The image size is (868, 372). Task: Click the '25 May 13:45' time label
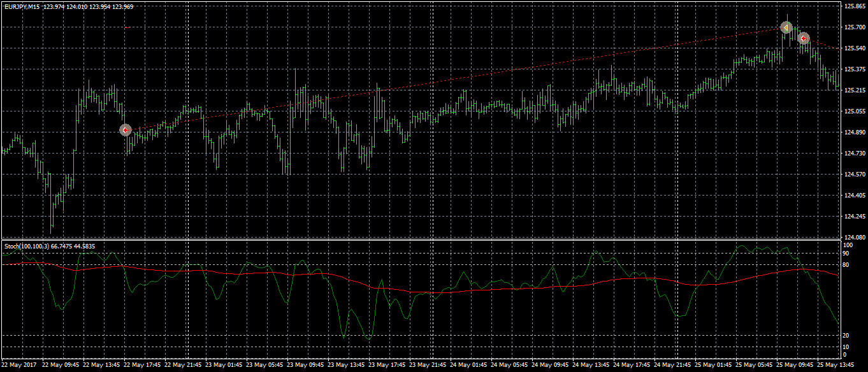coord(836,366)
